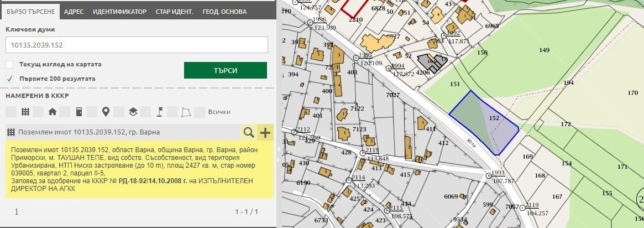This screenshot has height=228, width=644.
Task: Tick the 'Всички' checkbox
Action: tap(200, 112)
